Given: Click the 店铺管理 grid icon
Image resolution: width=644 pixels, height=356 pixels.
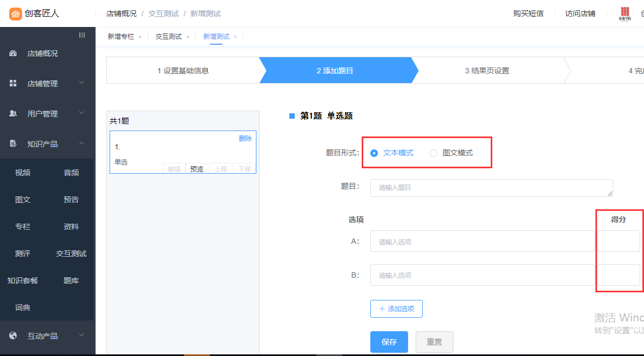Looking at the screenshot, I should (x=13, y=84).
